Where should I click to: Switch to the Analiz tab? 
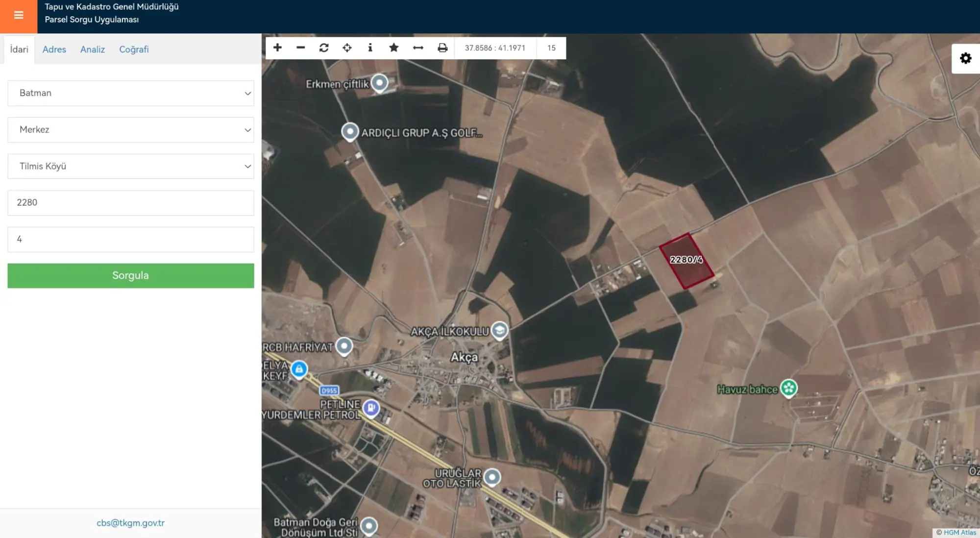click(x=93, y=49)
